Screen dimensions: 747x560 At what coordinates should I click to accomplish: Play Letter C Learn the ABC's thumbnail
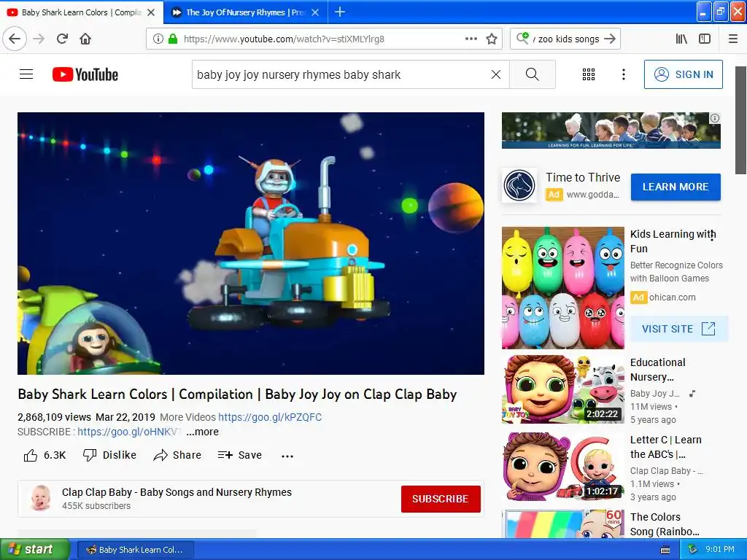pos(562,467)
